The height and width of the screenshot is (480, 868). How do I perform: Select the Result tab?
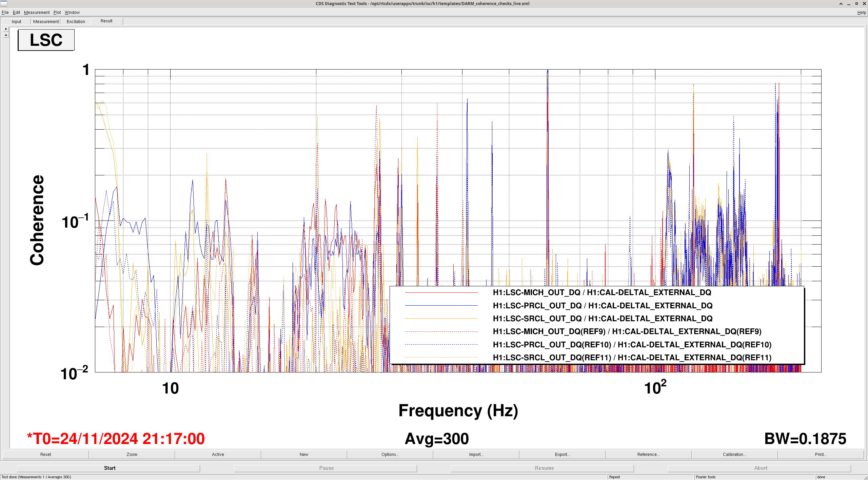[x=106, y=21]
